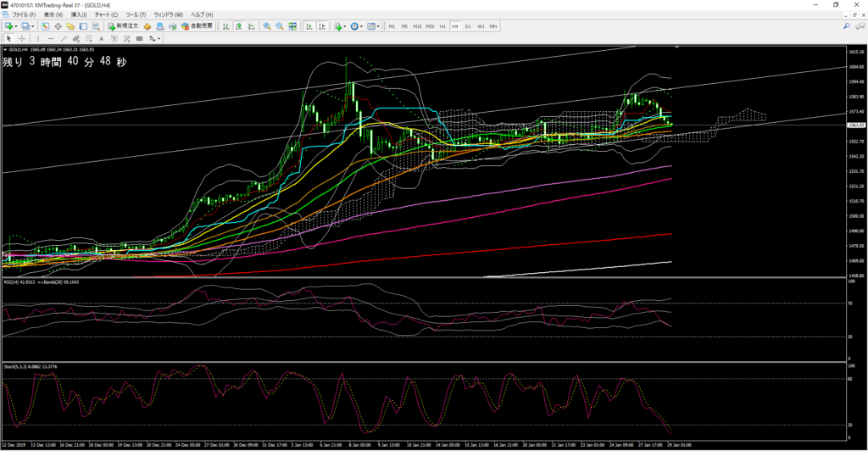
Task: Open the ファイル (F) menu
Action: tap(24, 15)
